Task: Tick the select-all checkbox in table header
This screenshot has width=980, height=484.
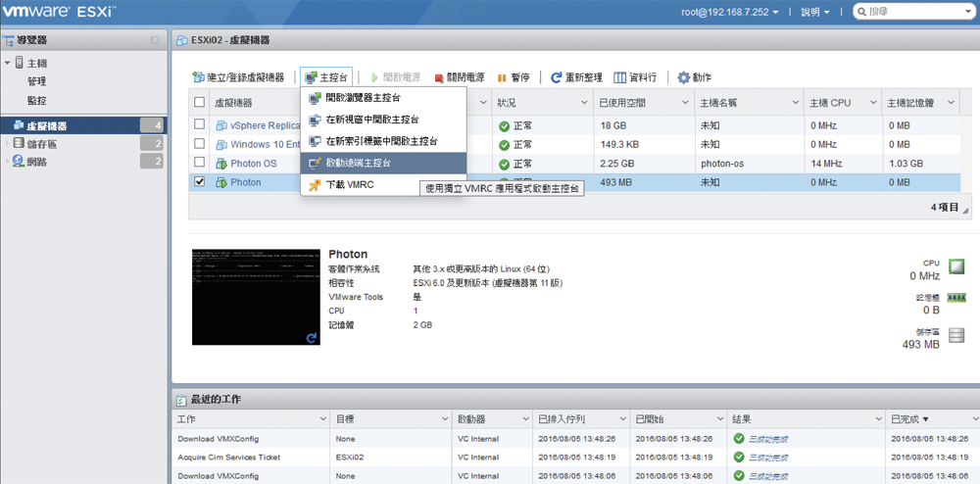Action: tap(199, 103)
